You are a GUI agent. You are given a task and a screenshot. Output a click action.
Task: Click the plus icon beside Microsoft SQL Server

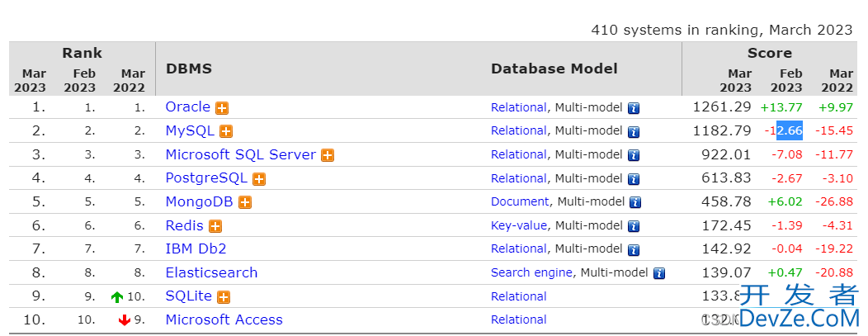pyautogui.click(x=328, y=155)
